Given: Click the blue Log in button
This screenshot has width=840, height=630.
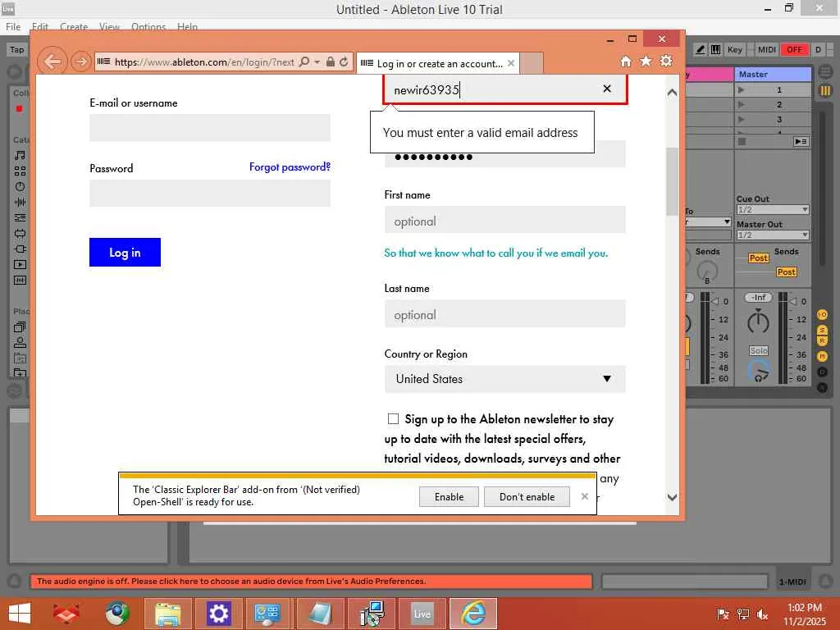Looking at the screenshot, I should [125, 253].
